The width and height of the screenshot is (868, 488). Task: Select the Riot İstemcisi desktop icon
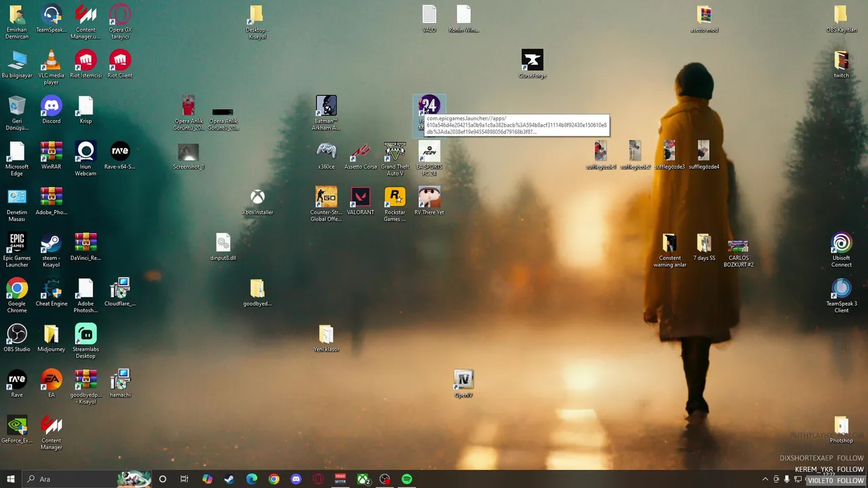(x=85, y=64)
